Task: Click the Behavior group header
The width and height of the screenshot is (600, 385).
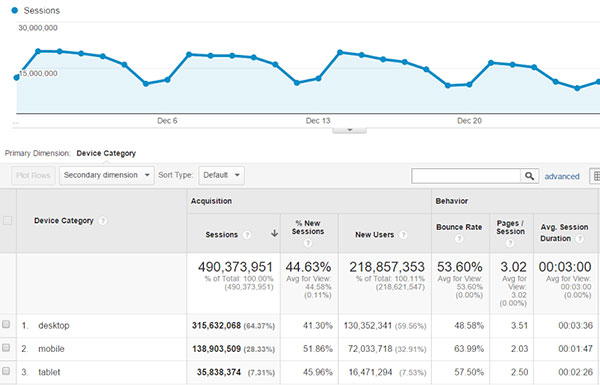Action: [x=452, y=201]
